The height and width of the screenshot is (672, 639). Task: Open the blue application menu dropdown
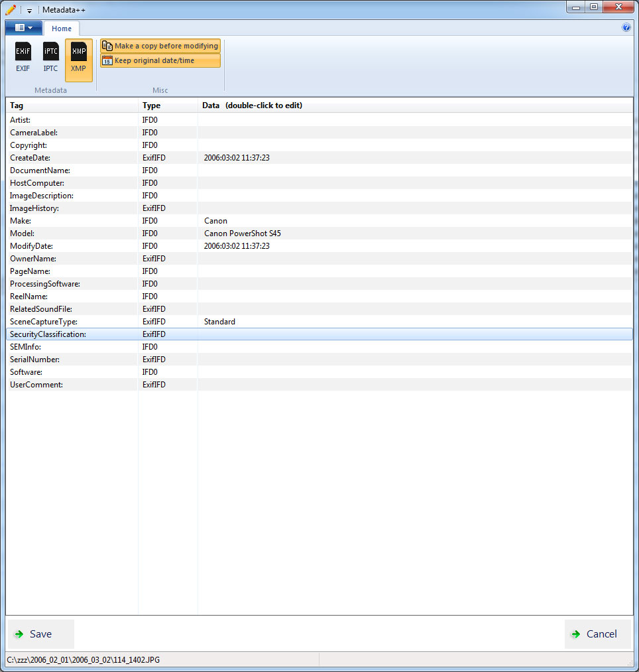pyautogui.click(x=24, y=28)
